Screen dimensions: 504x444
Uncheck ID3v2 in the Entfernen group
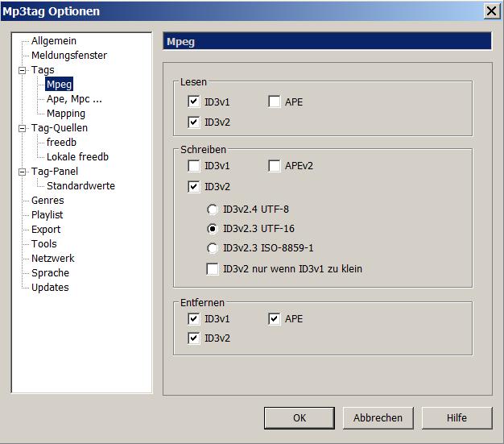tap(193, 338)
